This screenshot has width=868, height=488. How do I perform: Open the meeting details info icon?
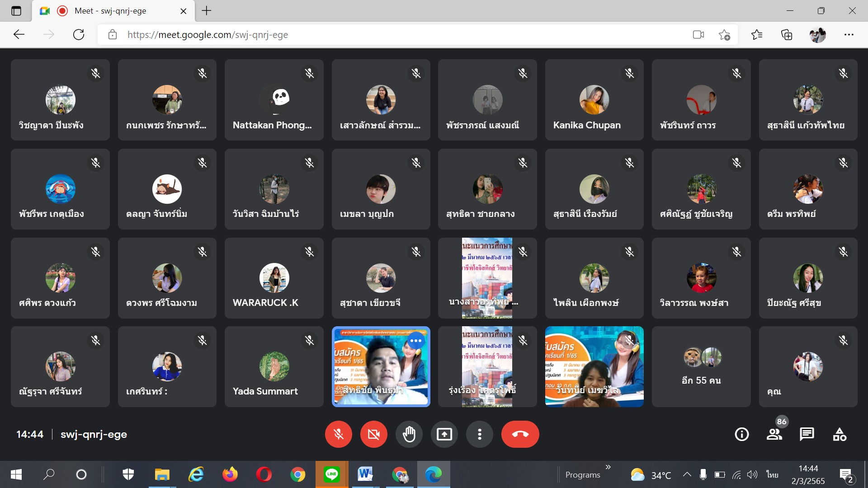click(741, 434)
